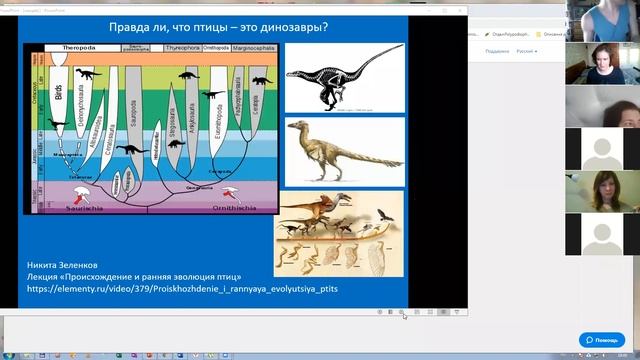Select the lowest grey avatar placeholder tile
The width and height of the screenshot is (640, 360).
[x=602, y=234]
